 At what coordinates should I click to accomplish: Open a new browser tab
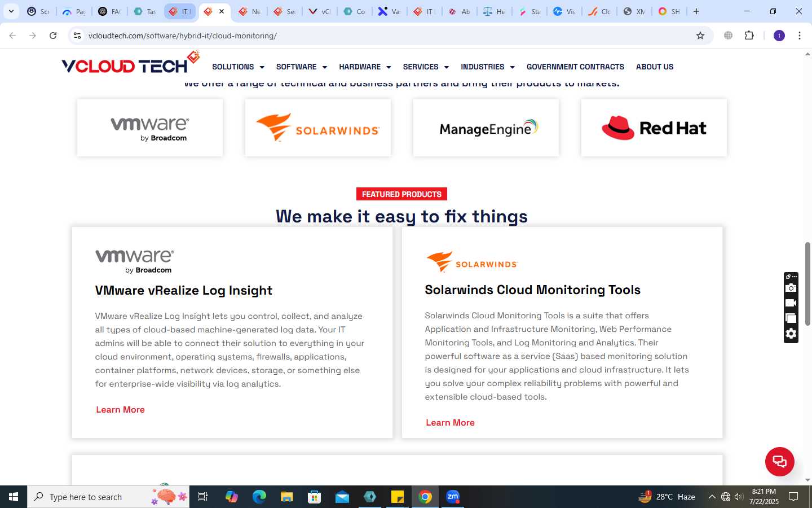click(x=696, y=11)
